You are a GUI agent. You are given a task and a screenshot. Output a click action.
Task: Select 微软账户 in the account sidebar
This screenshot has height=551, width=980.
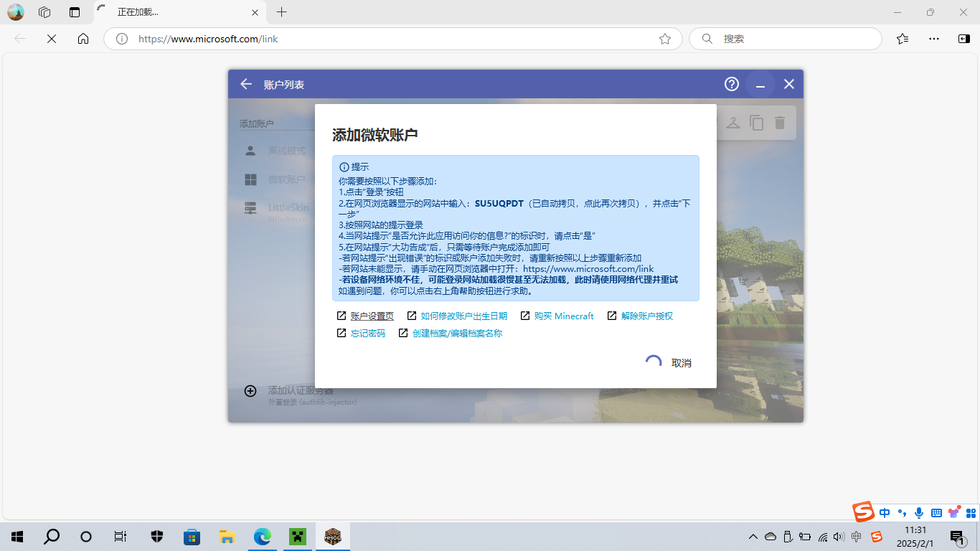276,179
